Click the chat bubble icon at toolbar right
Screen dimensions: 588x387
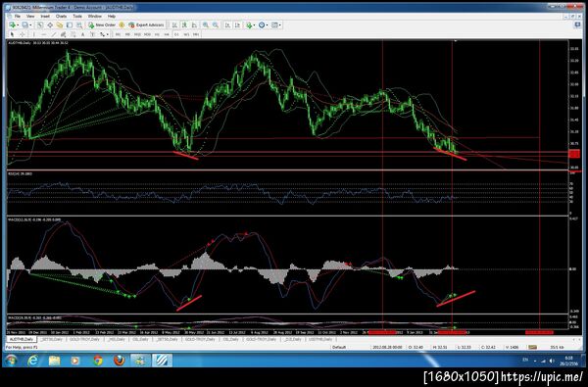(x=577, y=24)
